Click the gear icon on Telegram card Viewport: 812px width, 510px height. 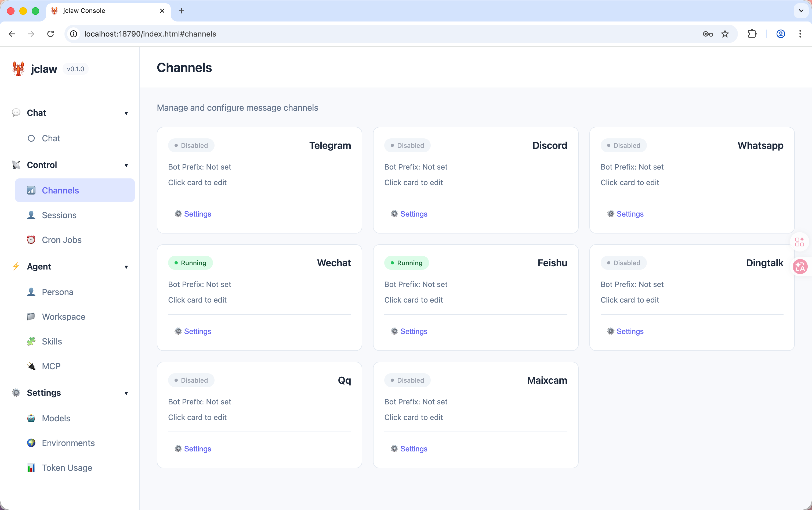coord(178,214)
